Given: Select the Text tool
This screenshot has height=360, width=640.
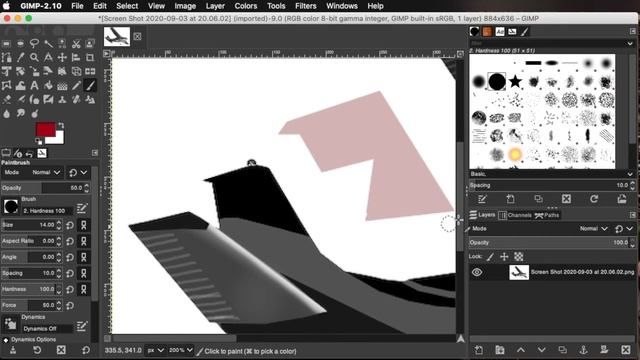Looking at the screenshot, I should click(34, 85).
